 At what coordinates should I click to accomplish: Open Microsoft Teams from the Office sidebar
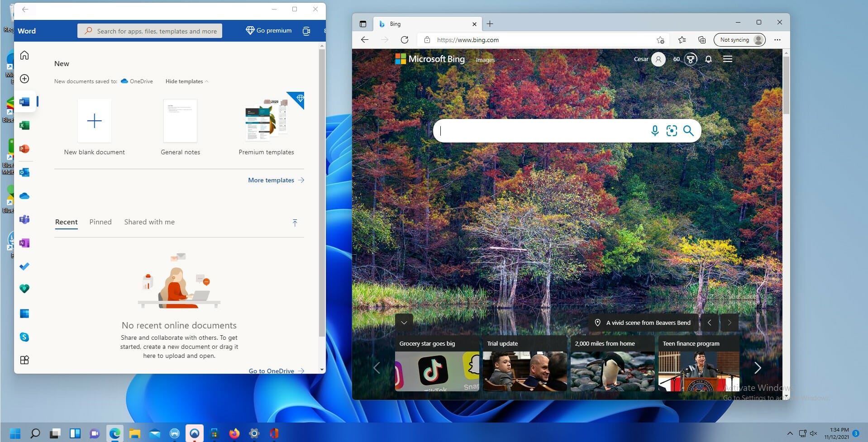[x=24, y=219]
